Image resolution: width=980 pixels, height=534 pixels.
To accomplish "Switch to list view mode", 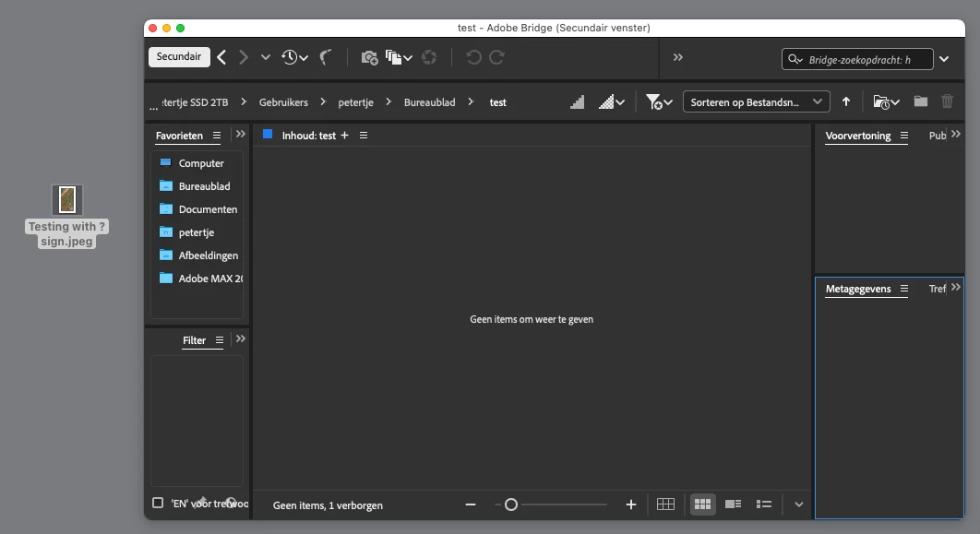I will click(x=764, y=504).
